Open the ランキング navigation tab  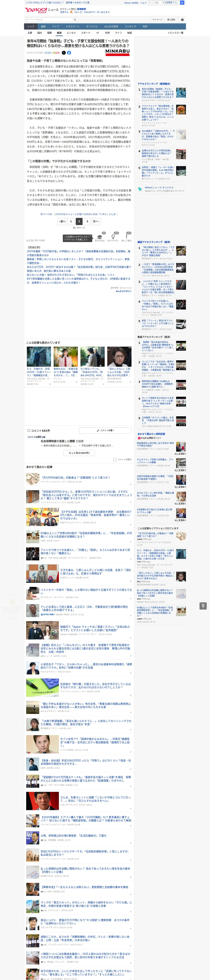(x=130, y=27)
